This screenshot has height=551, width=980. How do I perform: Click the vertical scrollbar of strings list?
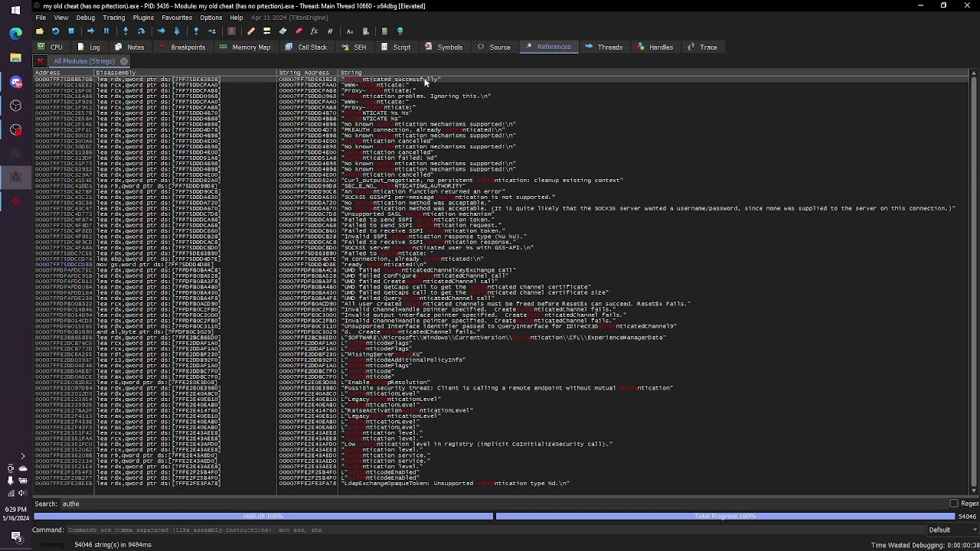(x=973, y=282)
